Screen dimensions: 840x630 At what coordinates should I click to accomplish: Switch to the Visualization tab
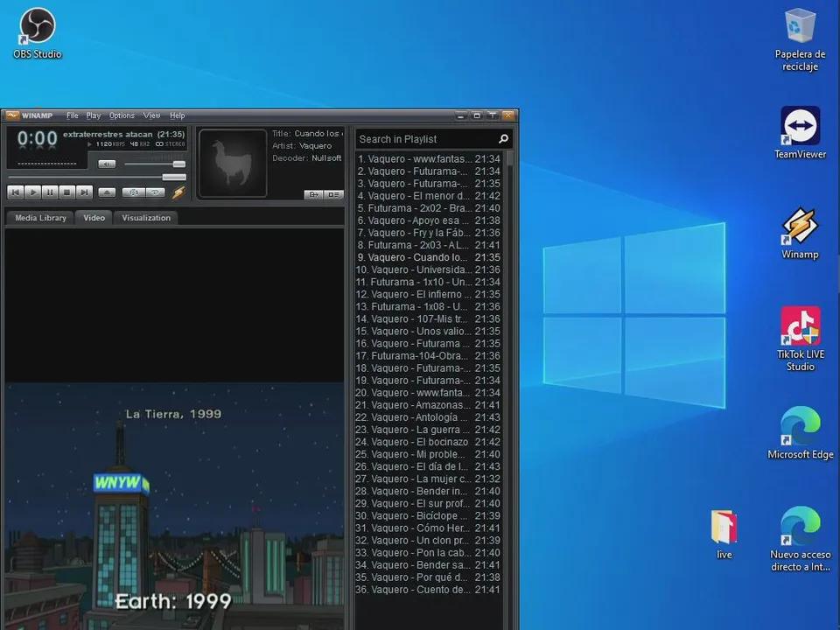146,218
